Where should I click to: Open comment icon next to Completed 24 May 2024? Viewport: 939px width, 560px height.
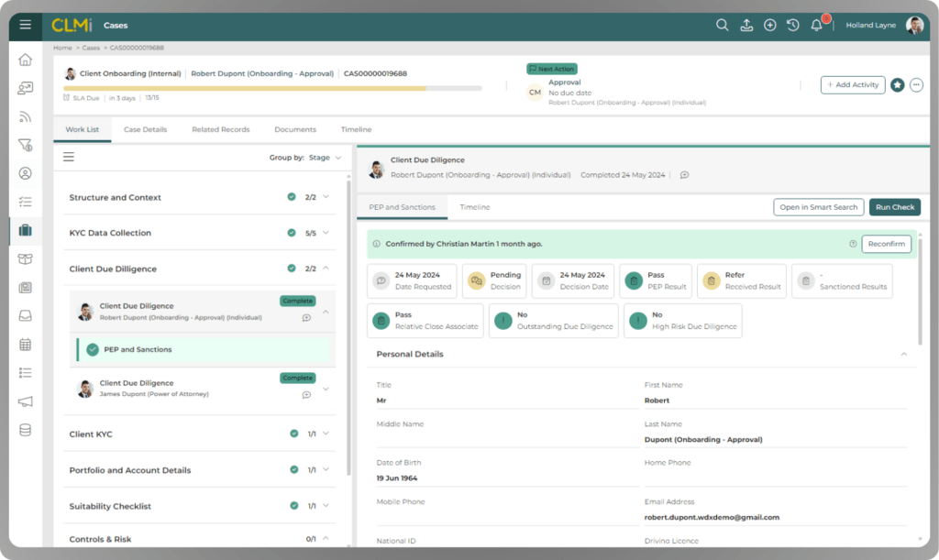click(684, 175)
